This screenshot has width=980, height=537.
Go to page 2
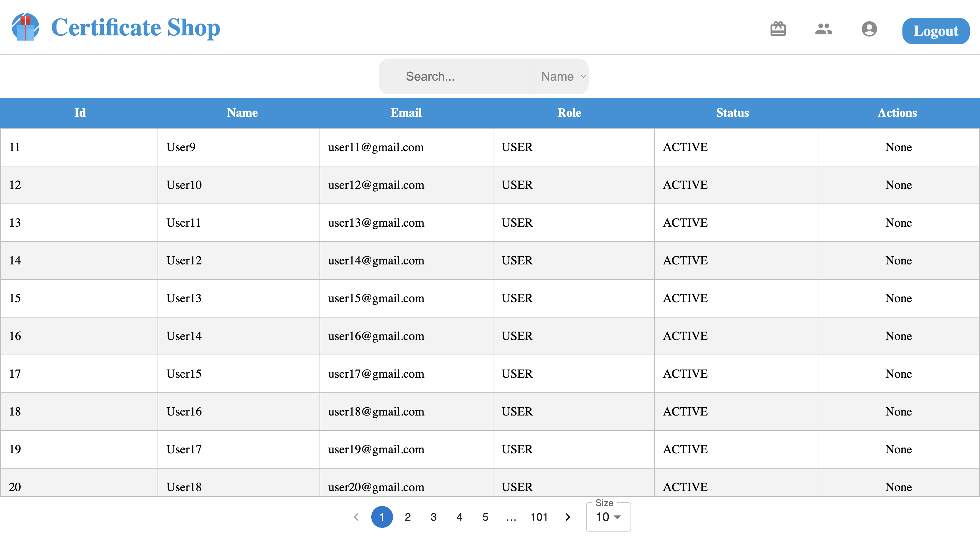tap(407, 517)
